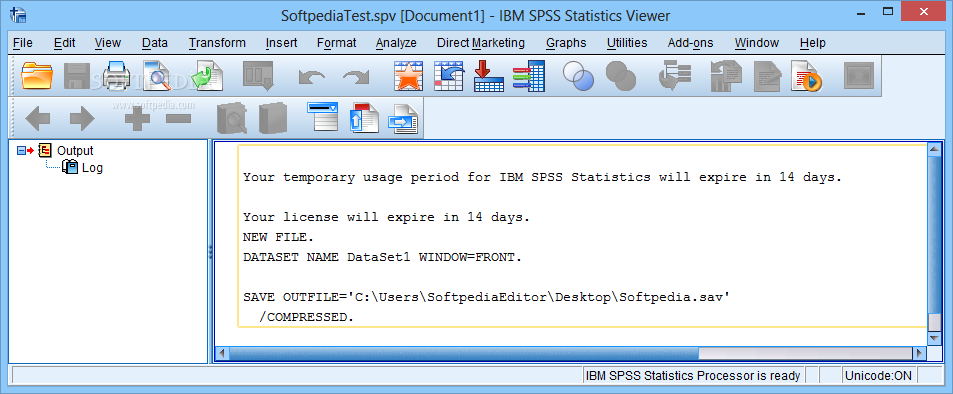
Task: Click the Undo arrow icon
Action: [311, 77]
